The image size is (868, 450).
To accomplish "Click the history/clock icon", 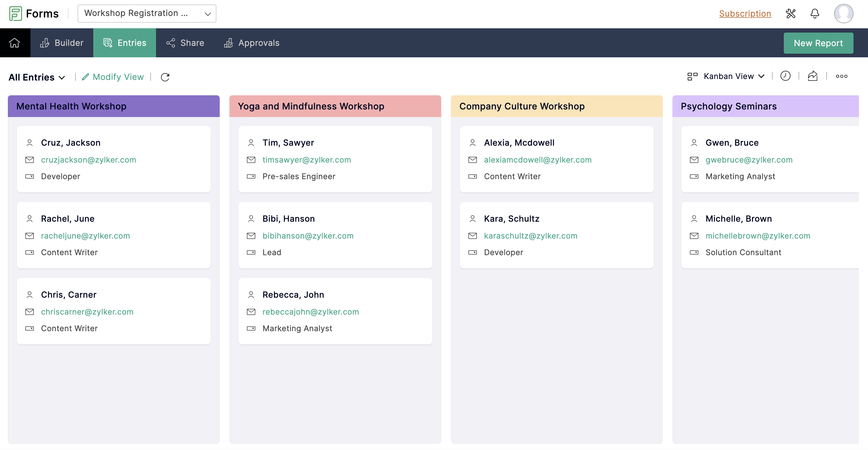I will 785,76.
